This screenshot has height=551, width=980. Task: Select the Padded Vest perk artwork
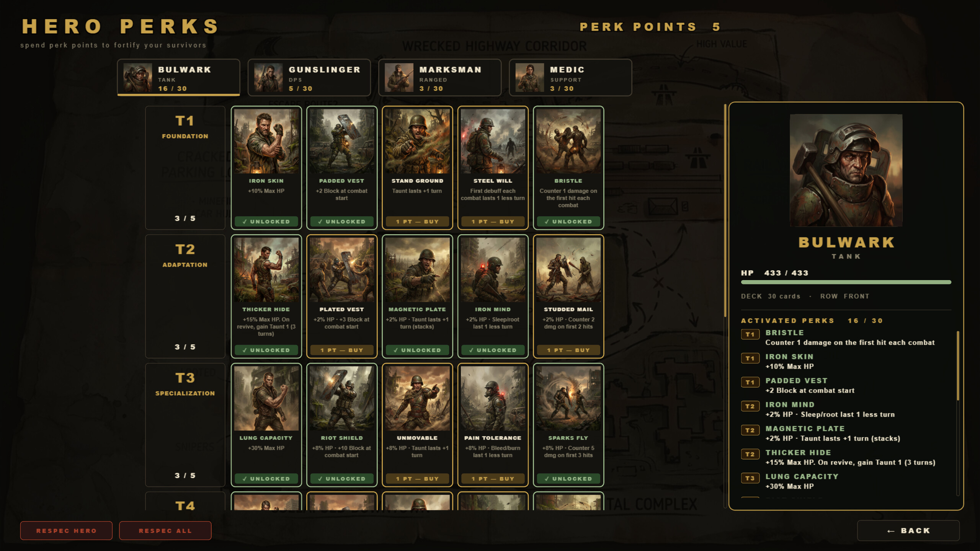click(342, 141)
